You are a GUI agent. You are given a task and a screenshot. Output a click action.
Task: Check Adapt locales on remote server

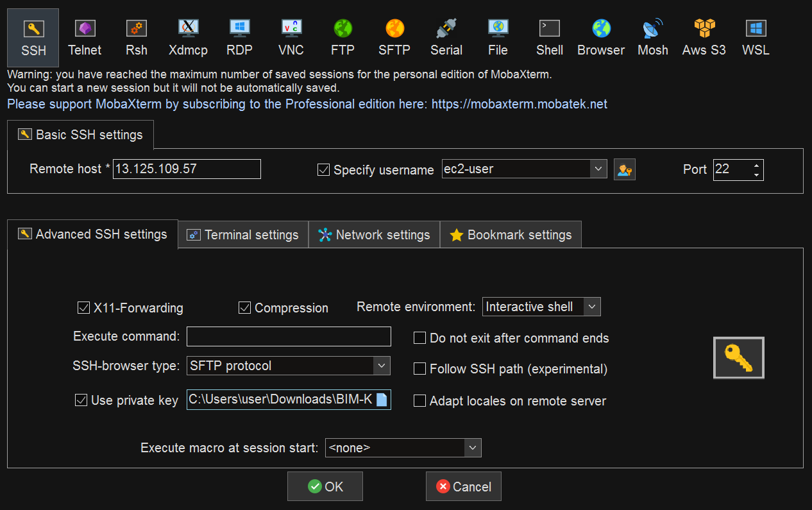419,401
